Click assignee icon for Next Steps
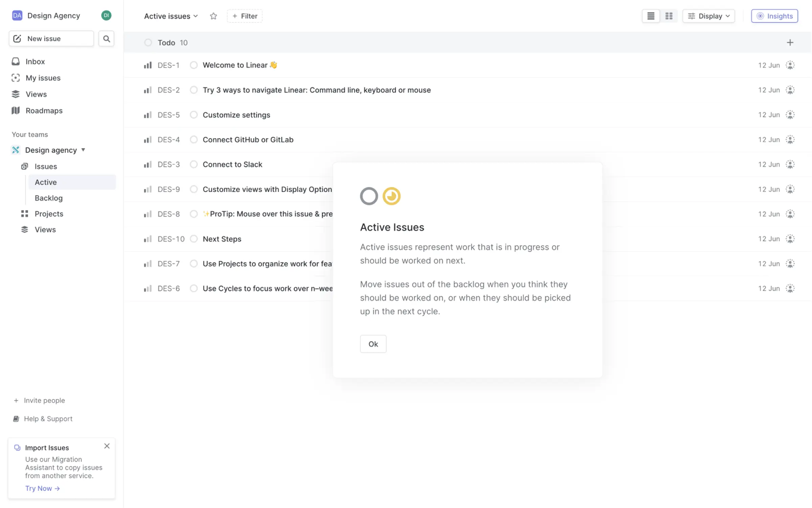Image resolution: width=812 pixels, height=508 pixels. (790, 239)
